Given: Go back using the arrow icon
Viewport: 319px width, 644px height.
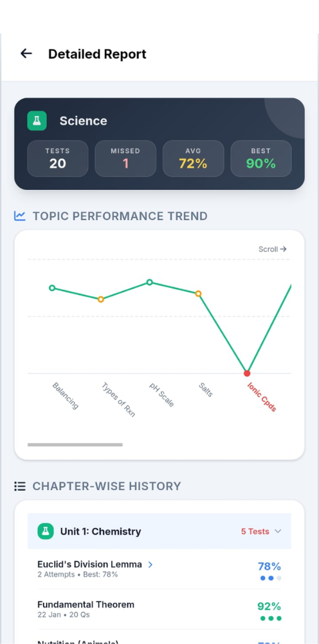Looking at the screenshot, I should 26,53.
